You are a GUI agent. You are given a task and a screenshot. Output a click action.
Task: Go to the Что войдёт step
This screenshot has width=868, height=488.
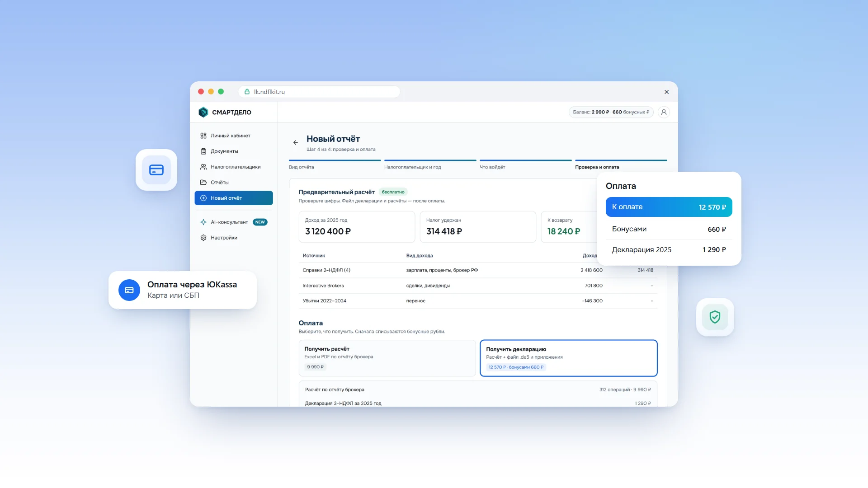point(526,165)
